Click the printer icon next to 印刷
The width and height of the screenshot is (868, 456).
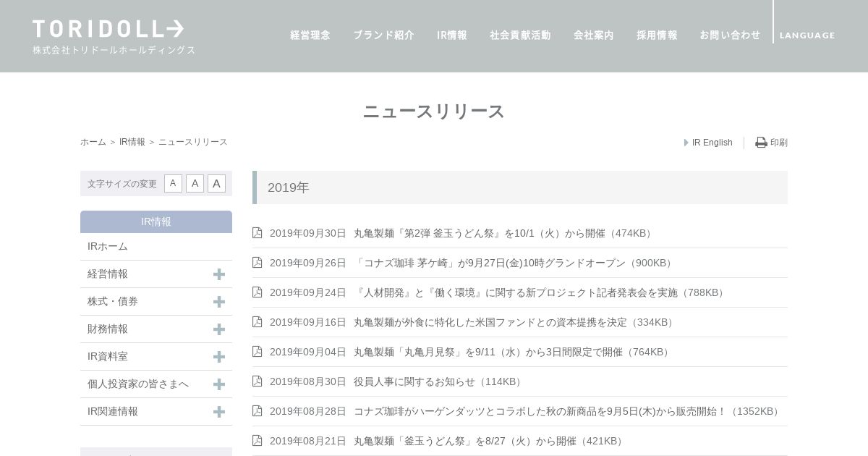tap(761, 143)
